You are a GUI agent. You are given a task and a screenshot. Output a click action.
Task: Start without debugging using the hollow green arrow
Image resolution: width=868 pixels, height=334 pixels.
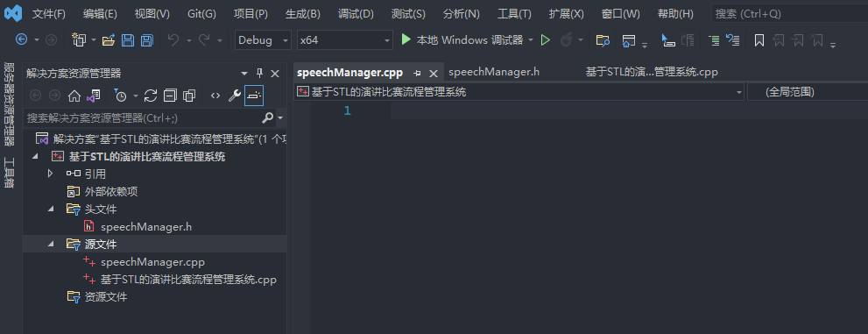pos(546,39)
